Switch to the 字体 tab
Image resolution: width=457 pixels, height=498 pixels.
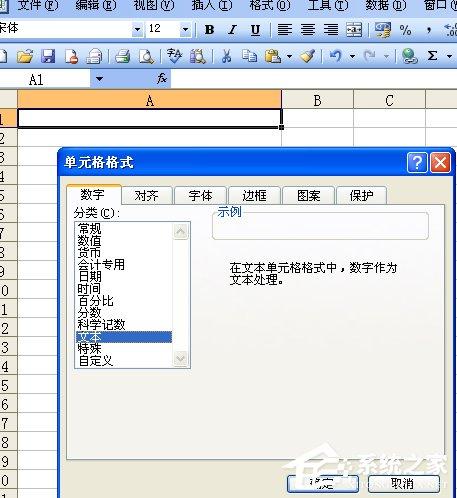click(200, 195)
